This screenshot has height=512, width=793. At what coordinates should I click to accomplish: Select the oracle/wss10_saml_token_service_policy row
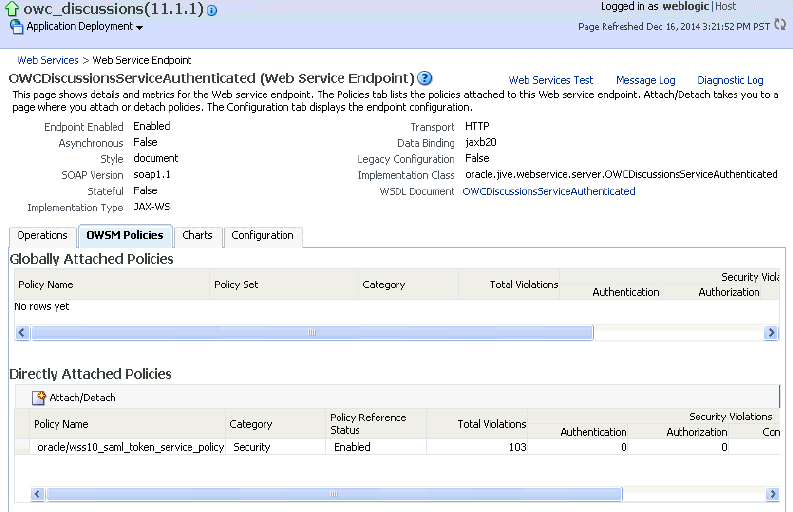(x=397, y=447)
